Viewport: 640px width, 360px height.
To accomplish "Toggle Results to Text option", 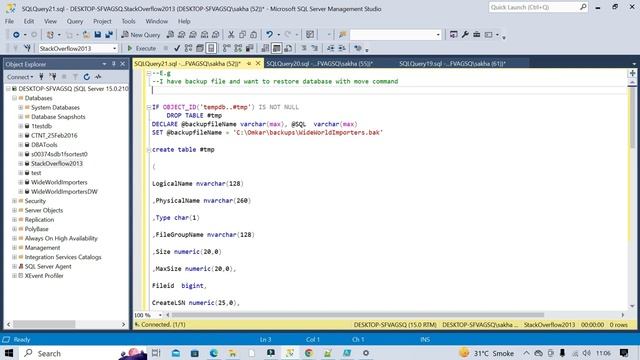I will (x=265, y=48).
